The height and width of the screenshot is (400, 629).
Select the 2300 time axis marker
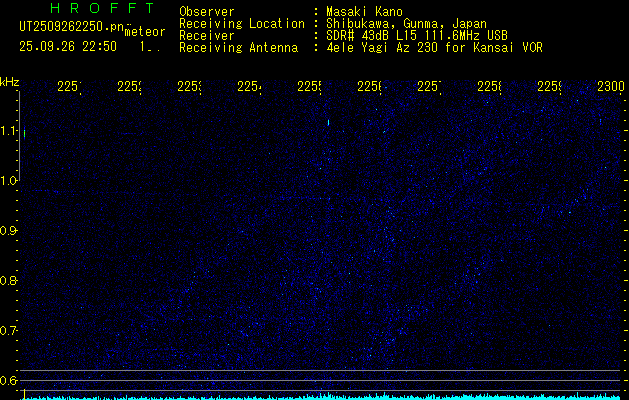click(x=611, y=86)
